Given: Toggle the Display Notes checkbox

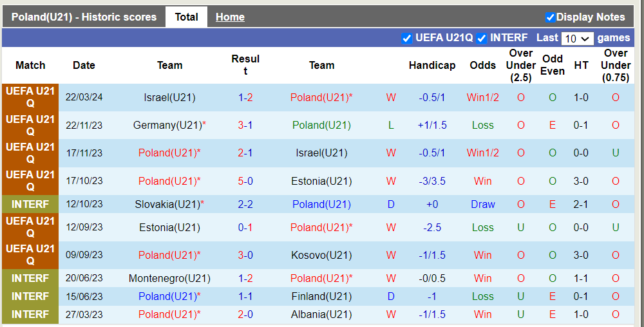Looking at the screenshot, I should pyautogui.click(x=551, y=17).
